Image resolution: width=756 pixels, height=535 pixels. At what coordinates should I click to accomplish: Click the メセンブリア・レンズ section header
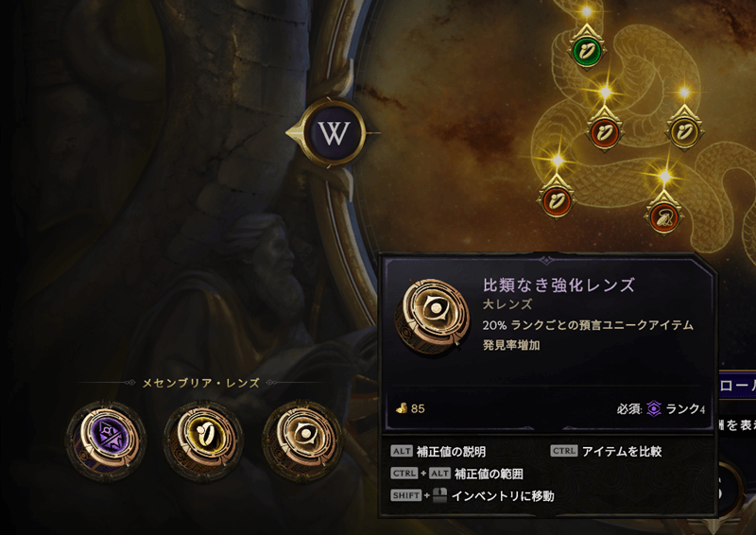coord(200,383)
